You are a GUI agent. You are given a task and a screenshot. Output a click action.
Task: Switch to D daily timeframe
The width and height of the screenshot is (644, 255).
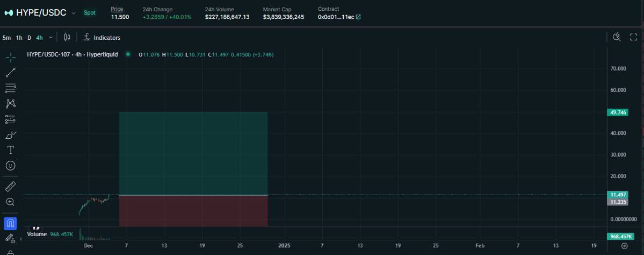(29, 38)
